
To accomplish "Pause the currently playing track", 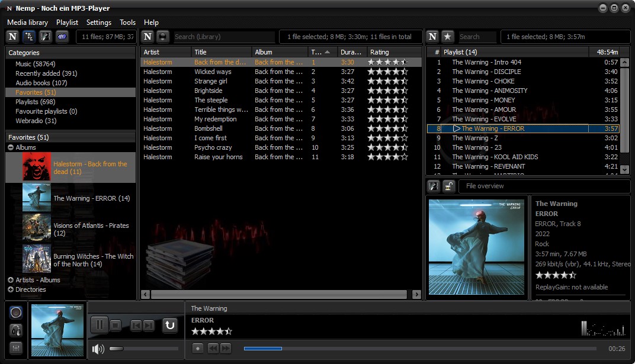I will coord(99,325).
